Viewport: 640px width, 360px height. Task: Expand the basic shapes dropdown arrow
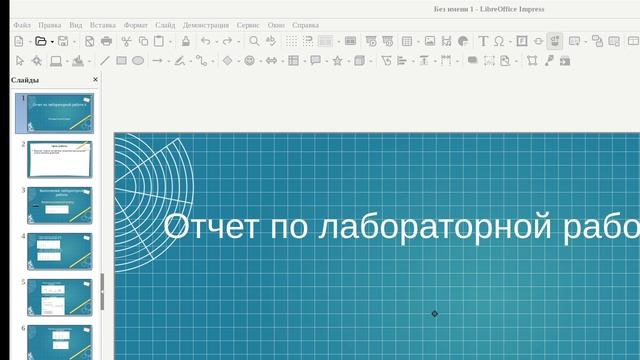tap(238, 61)
